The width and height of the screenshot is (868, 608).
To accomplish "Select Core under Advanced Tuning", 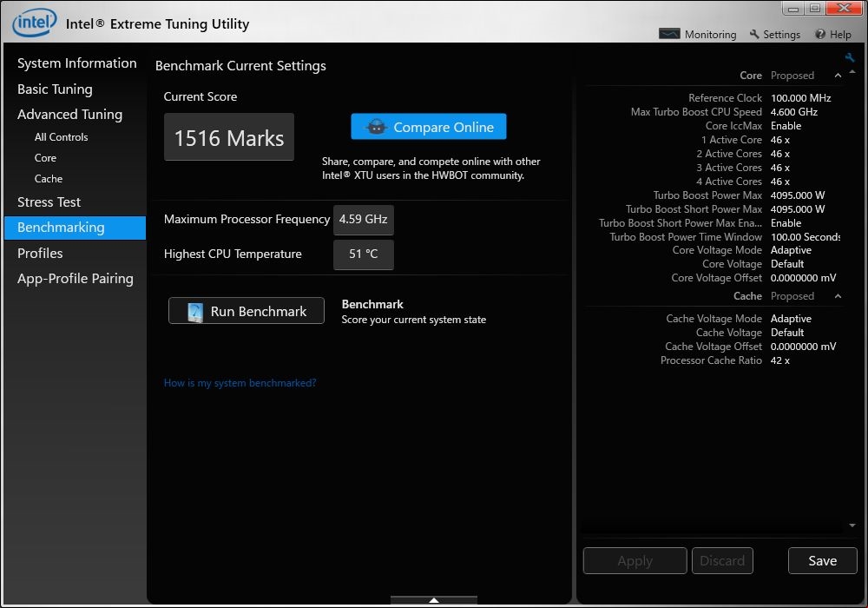I will (x=45, y=158).
